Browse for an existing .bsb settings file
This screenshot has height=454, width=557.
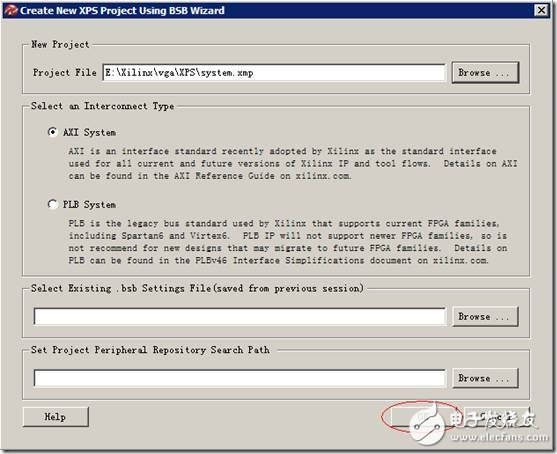485,317
